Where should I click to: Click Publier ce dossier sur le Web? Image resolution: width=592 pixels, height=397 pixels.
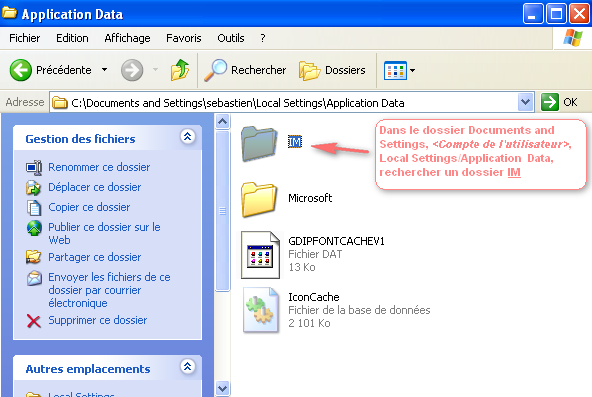pyautogui.click(x=104, y=233)
